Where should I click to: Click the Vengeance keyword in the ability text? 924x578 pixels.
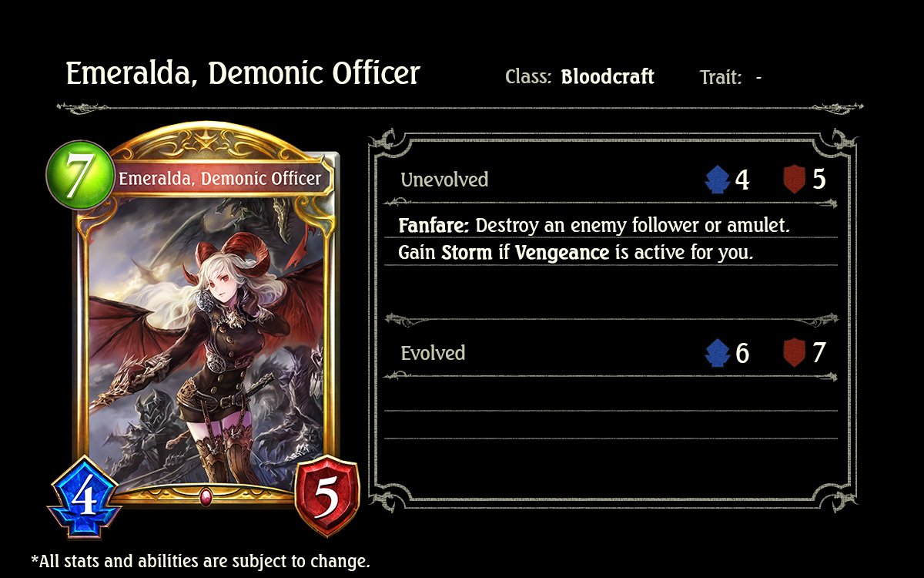click(562, 253)
